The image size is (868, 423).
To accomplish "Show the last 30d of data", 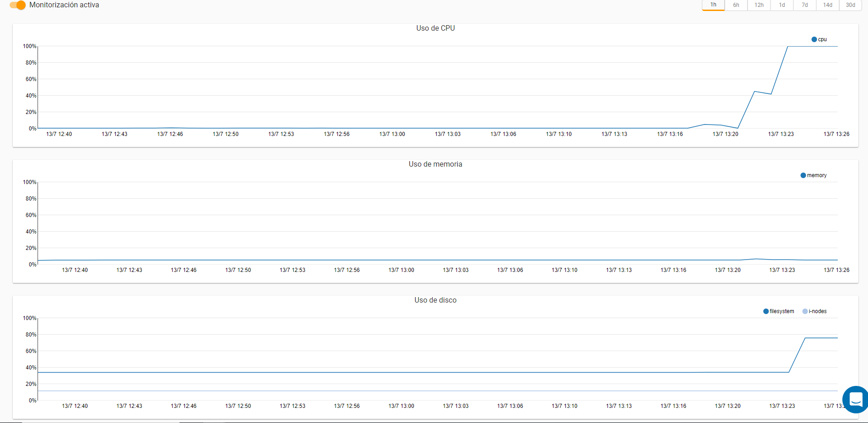I will (851, 5).
